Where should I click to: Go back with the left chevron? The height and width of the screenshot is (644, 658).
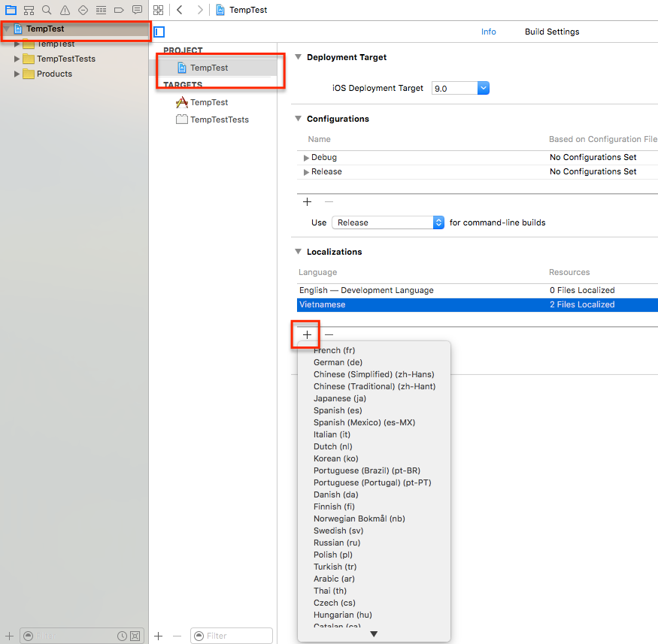click(x=180, y=10)
